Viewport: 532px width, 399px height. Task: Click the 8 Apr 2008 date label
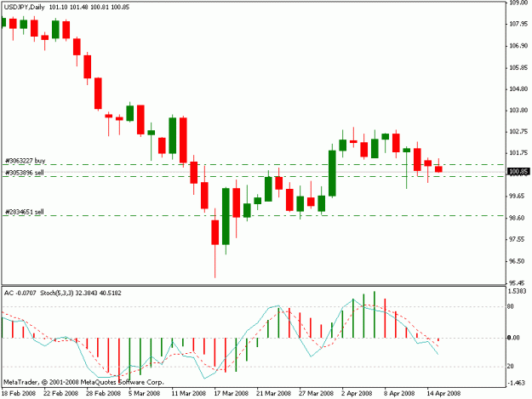tap(400, 393)
